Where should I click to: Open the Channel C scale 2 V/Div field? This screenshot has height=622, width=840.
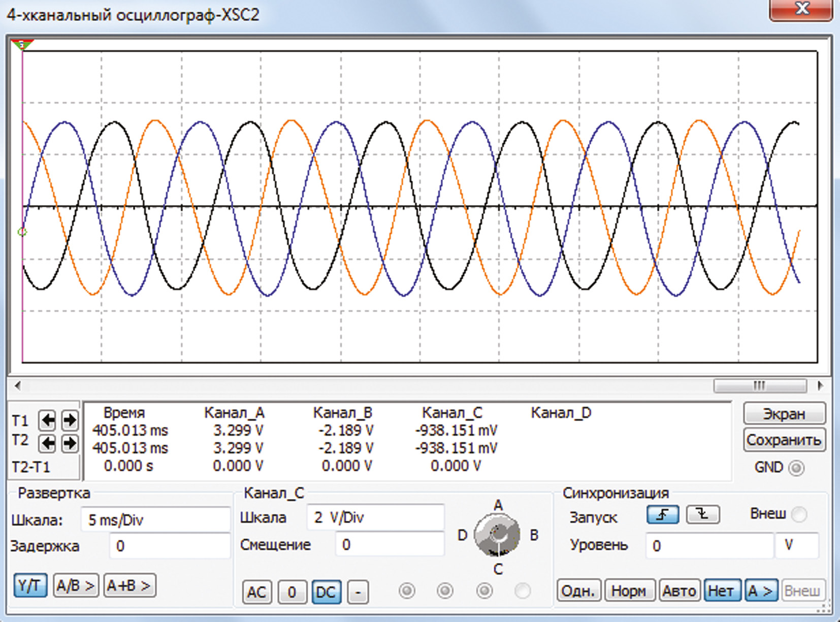[375, 518]
